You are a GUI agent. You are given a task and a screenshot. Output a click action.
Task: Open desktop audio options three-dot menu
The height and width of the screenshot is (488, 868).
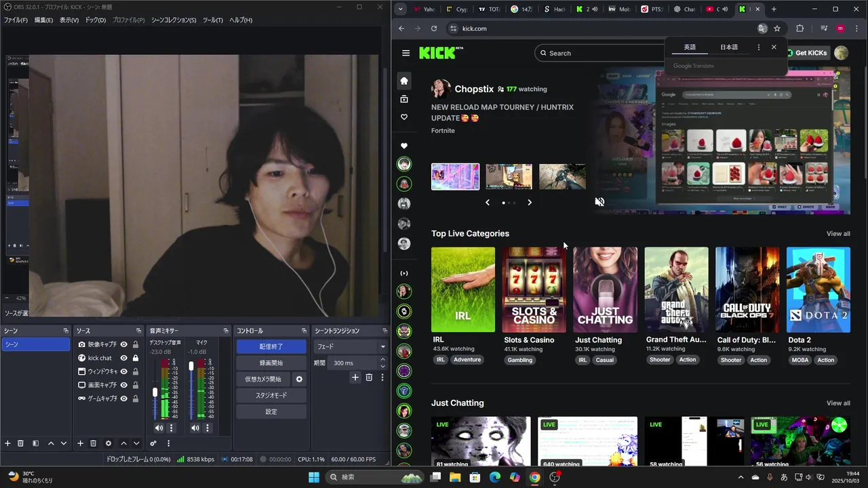pyautogui.click(x=171, y=428)
